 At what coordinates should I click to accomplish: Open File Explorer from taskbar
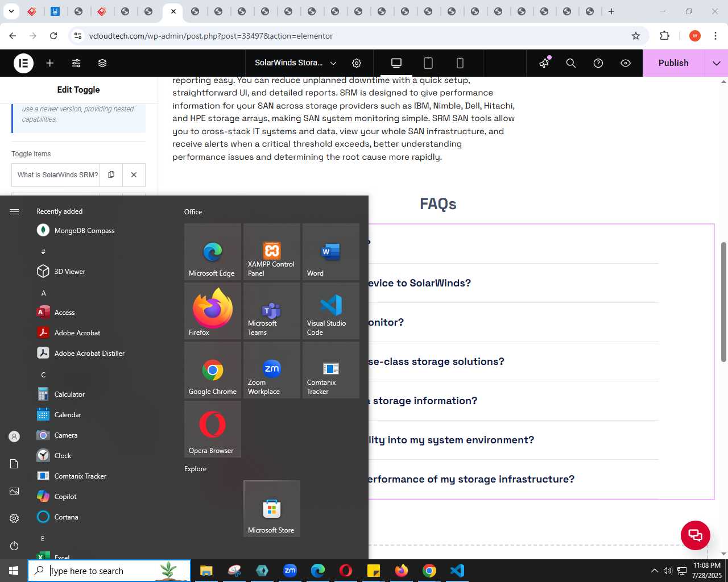(206, 571)
